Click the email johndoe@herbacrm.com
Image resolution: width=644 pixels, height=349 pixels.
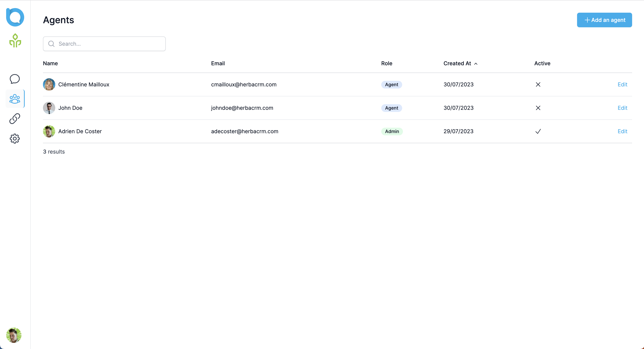[x=242, y=108]
